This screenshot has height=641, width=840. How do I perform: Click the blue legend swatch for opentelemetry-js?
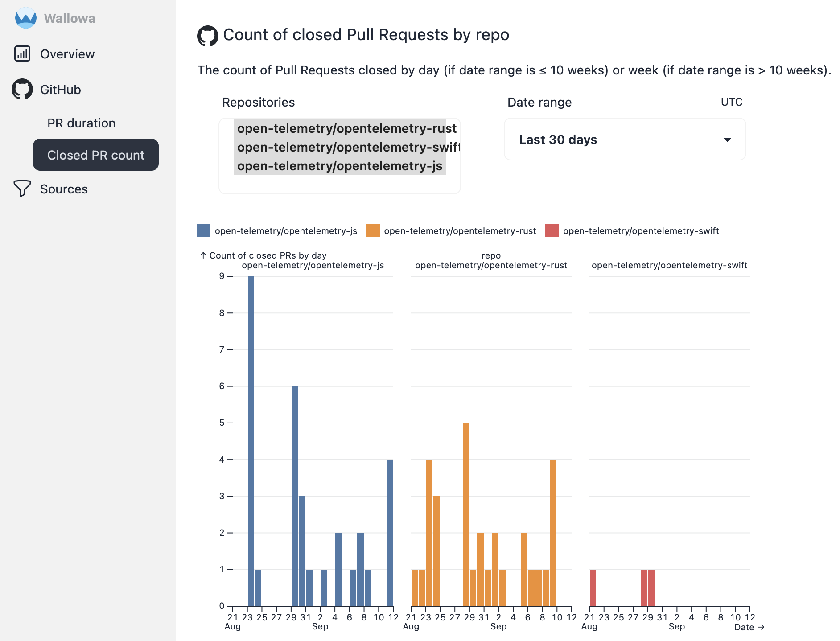[x=203, y=230]
